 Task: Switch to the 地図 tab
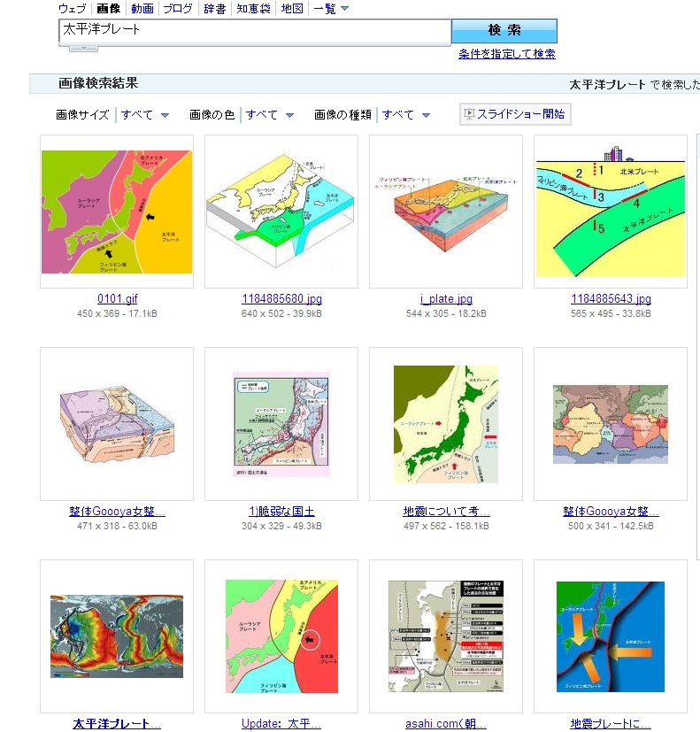point(292,8)
